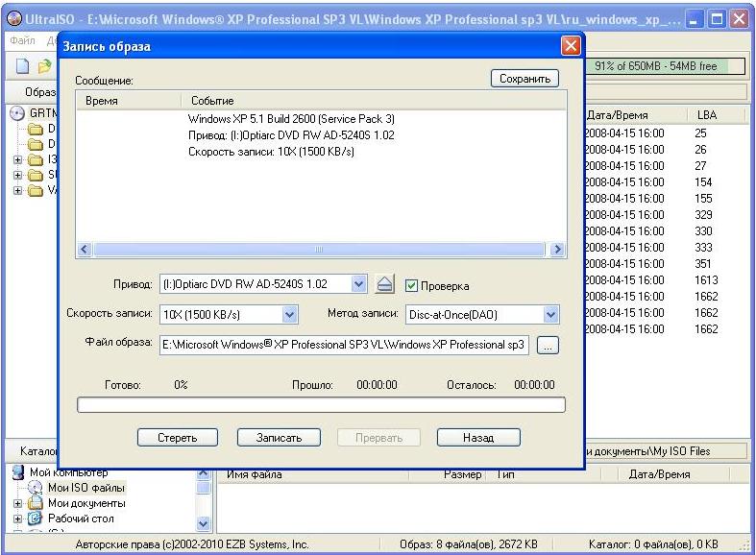The width and height of the screenshot is (756, 555).
Task: Select Рабочий стол in catalog tree
Action: click(x=81, y=519)
